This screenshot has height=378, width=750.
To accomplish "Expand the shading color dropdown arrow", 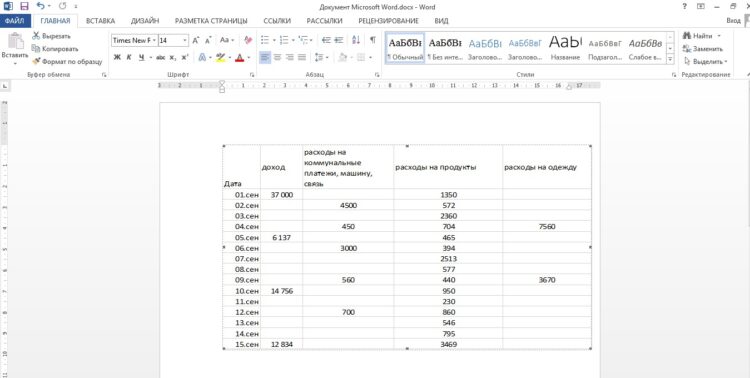I will tap(351, 57).
